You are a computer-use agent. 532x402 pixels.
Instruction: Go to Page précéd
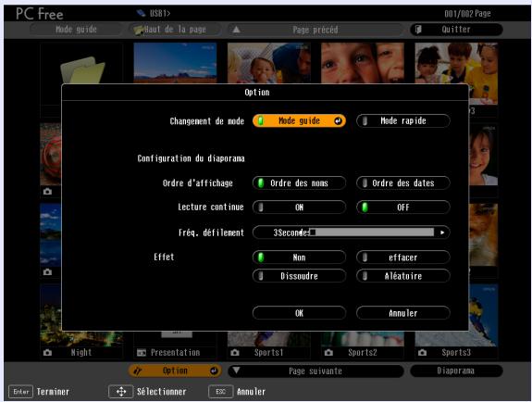point(315,30)
